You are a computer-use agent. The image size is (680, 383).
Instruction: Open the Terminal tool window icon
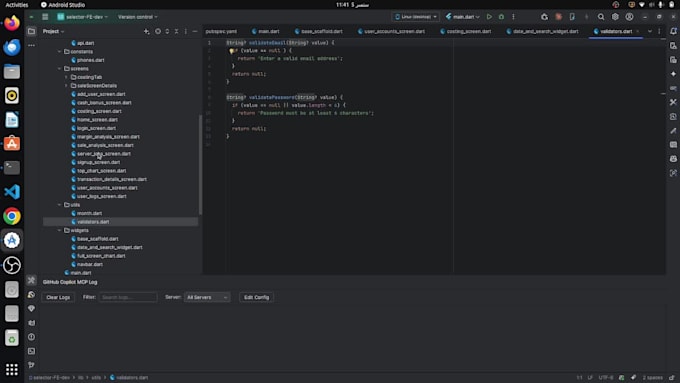click(31, 351)
